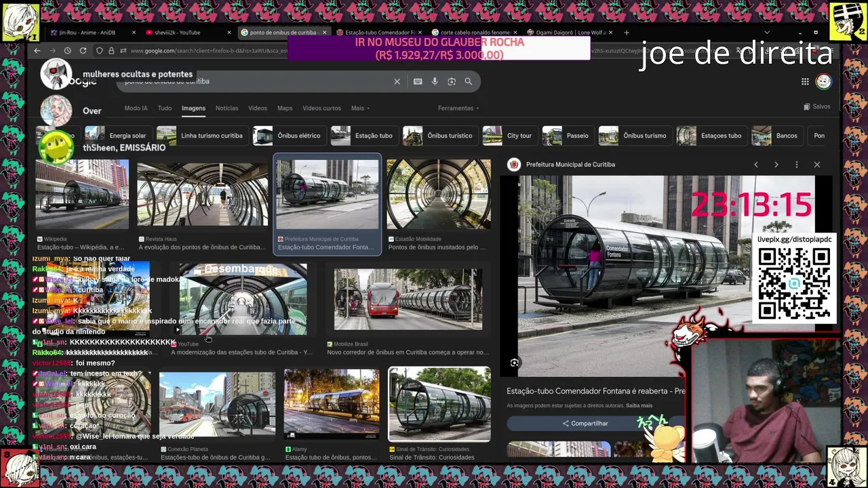
Task: Open the Wikipedia tube station thumbnail
Action: [x=82, y=195]
